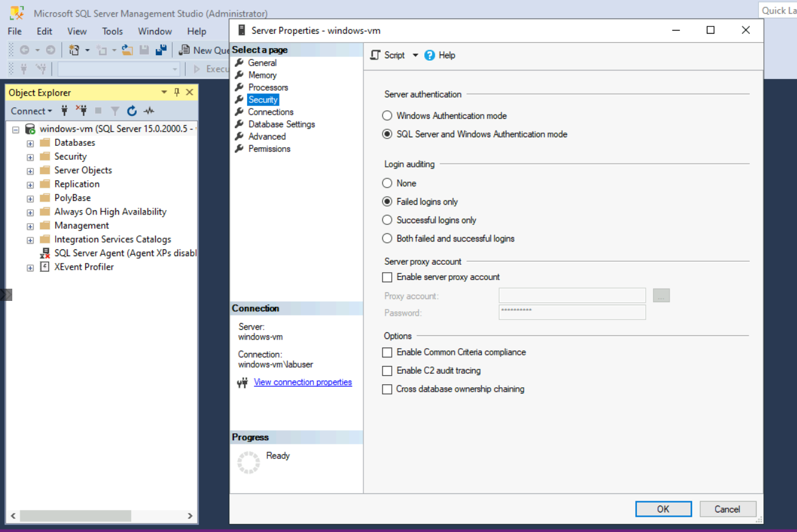
Task: Click the Navigate Backward arrow in SSMS toolbar
Action: point(25,50)
